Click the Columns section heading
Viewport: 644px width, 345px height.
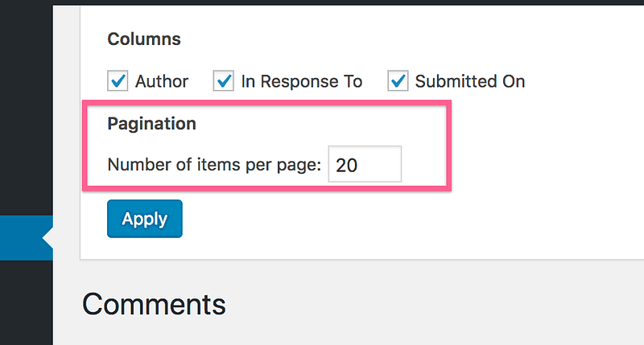click(x=144, y=39)
